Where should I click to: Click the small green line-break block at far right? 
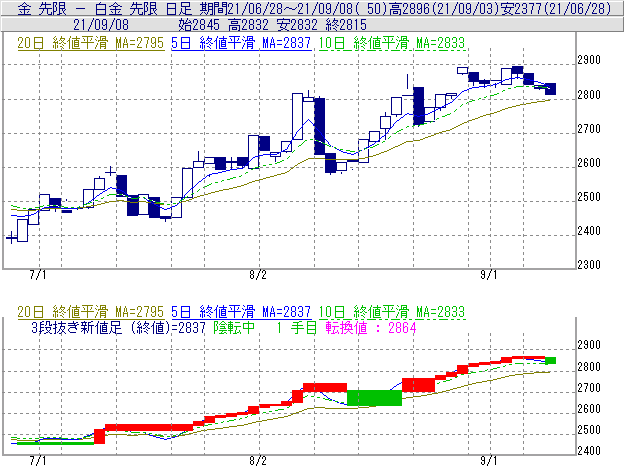(550, 361)
